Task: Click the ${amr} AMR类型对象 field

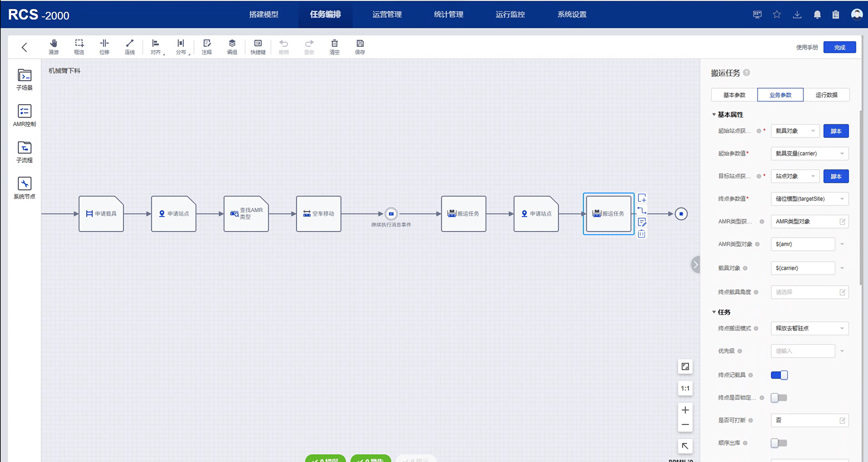Action: (803, 244)
